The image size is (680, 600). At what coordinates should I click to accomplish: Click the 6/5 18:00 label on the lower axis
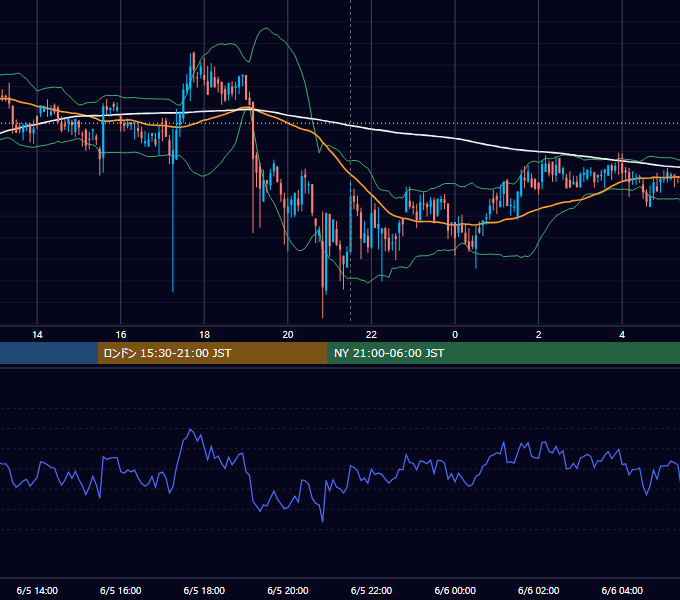[x=204, y=590]
